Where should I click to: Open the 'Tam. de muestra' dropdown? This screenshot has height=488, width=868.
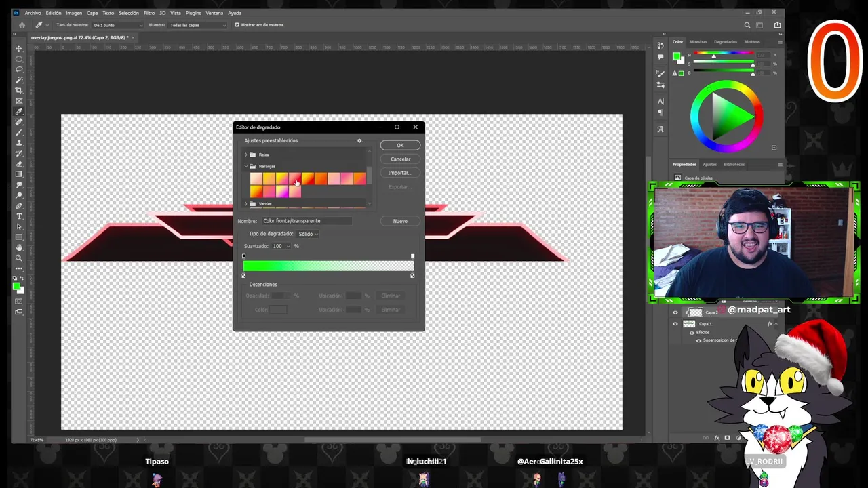click(x=117, y=25)
